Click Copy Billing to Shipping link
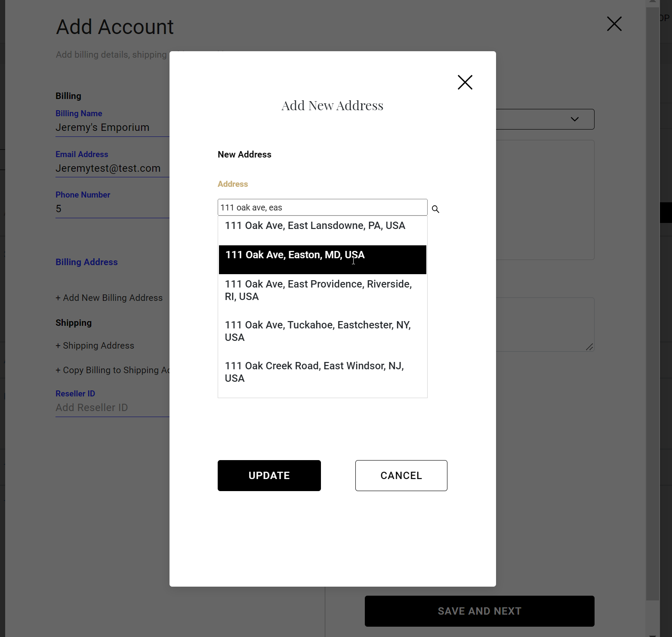Screen dimensions: 672x637 113,370
